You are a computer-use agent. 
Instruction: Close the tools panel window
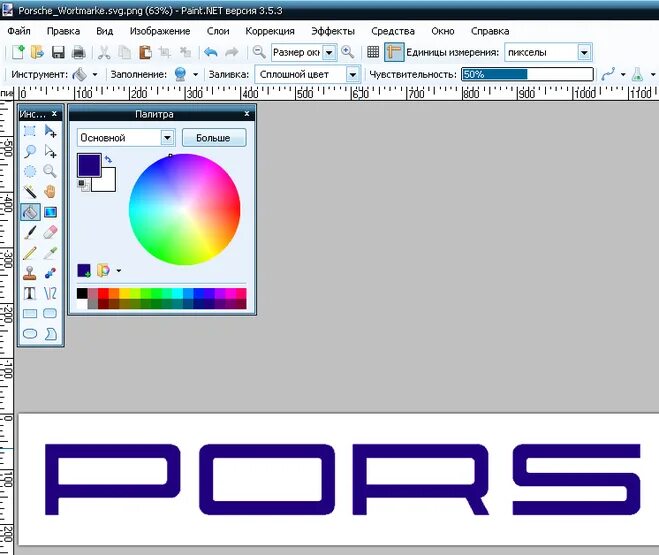click(x=54, y=113)
